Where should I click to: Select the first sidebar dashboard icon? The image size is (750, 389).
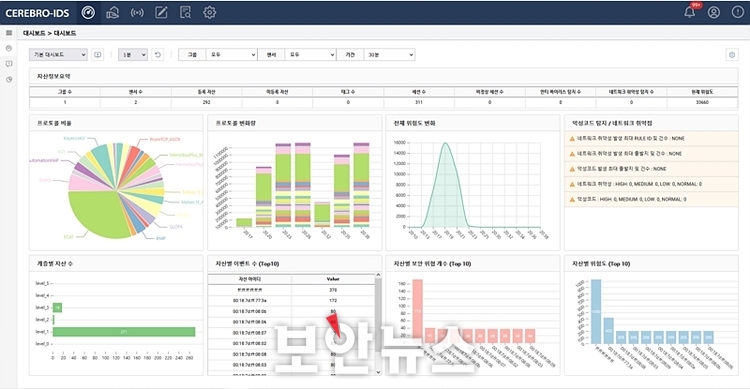click(9, 48)
